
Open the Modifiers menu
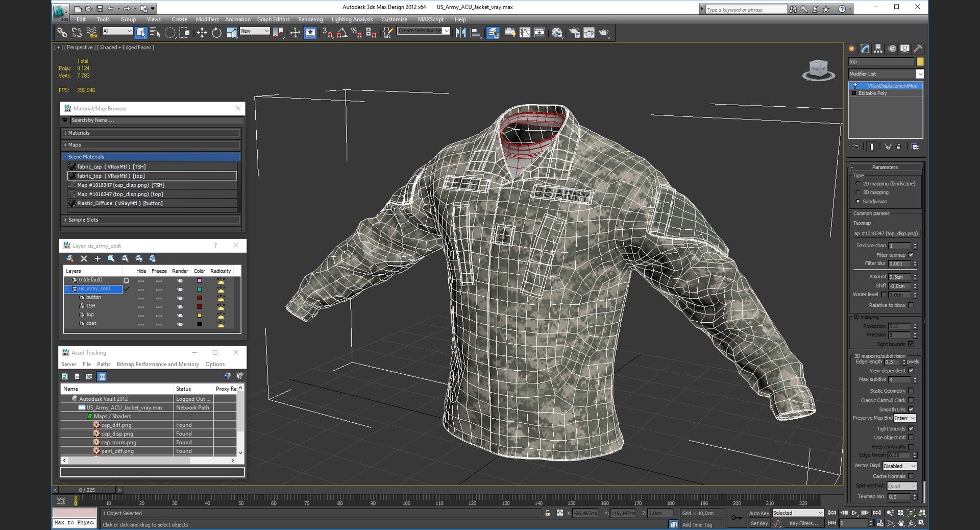click(207, 19)
